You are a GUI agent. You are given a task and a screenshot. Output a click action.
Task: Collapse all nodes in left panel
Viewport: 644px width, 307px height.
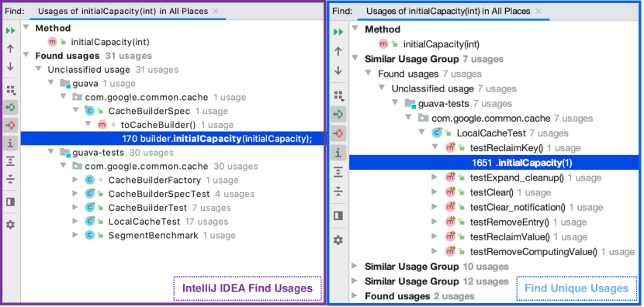click(x=10, y=179)
